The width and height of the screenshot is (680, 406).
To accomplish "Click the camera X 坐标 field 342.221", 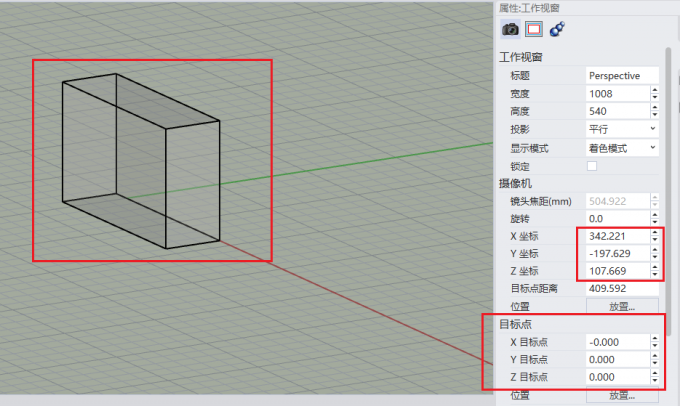I will tap(618, 236).
